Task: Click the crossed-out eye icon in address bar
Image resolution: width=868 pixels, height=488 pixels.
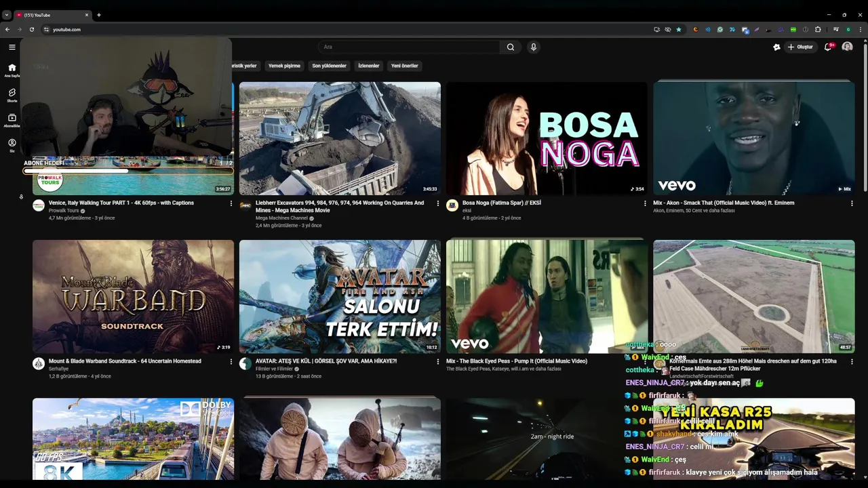Action: pos(668,29)
